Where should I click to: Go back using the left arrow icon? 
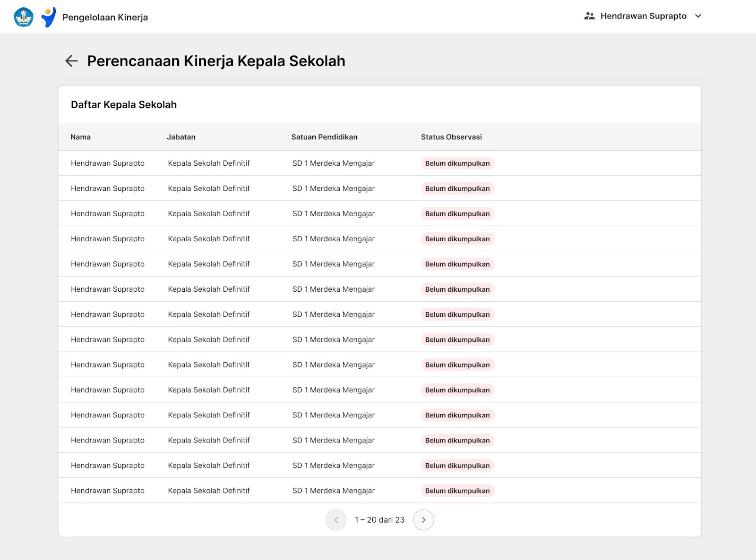pos(71,61)
